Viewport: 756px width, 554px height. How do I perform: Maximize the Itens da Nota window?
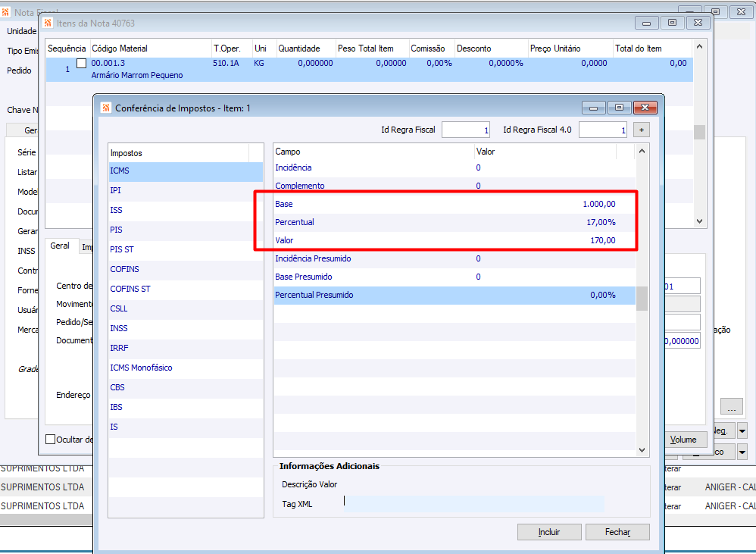click(x=672, y=23)
